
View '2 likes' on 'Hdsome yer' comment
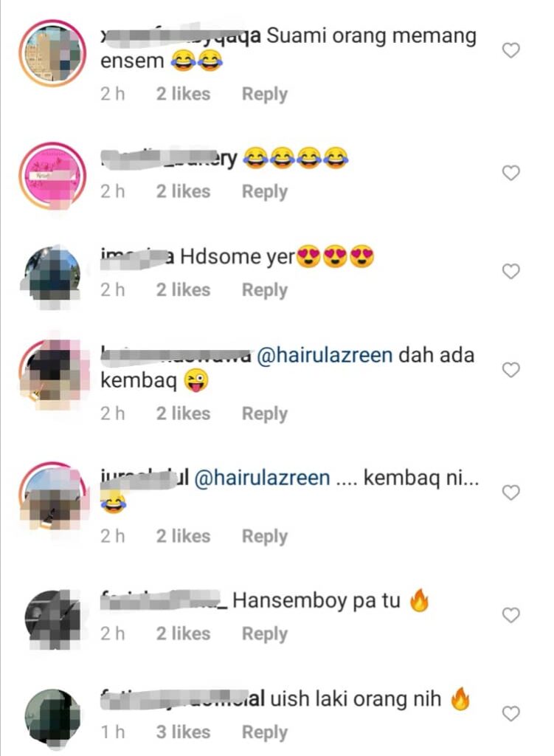point(183,289)
